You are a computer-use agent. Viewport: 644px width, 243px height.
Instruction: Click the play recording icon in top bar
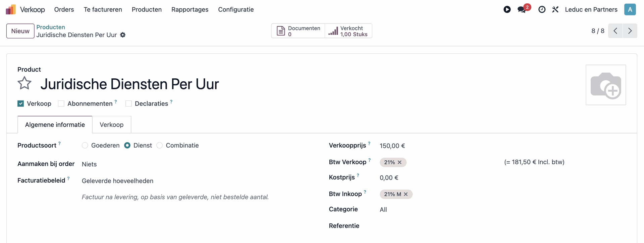(507, 9)
